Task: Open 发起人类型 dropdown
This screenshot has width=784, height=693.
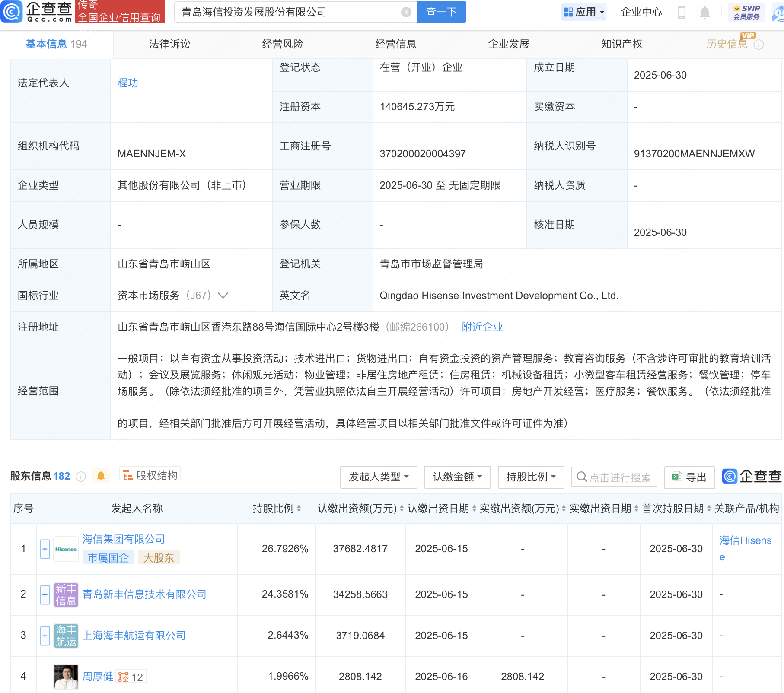Action: click(x=379, y=477)
